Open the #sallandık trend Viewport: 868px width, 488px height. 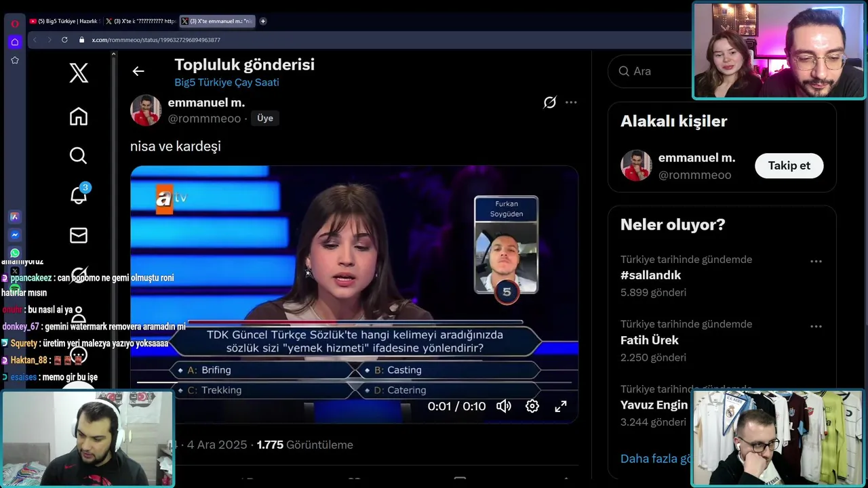coord(650,275)
